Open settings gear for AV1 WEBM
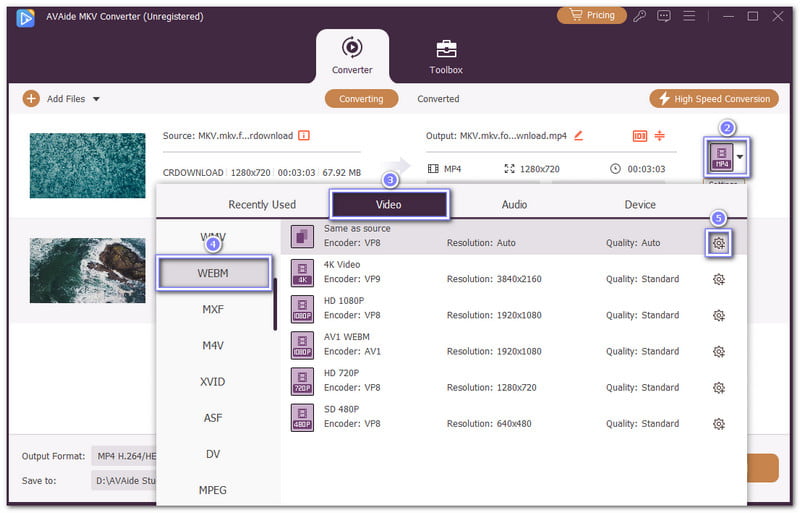This screenshot has width=800, height=513. [718, 352]
